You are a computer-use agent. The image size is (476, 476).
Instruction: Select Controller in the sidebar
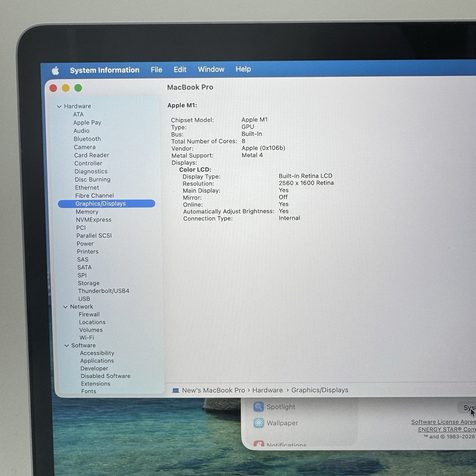[88, 163]
